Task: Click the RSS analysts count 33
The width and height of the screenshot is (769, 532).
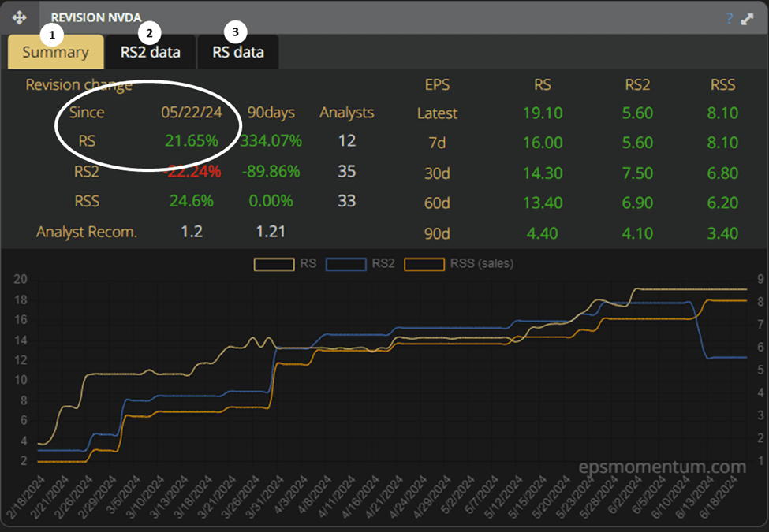Action: point(347,201)
